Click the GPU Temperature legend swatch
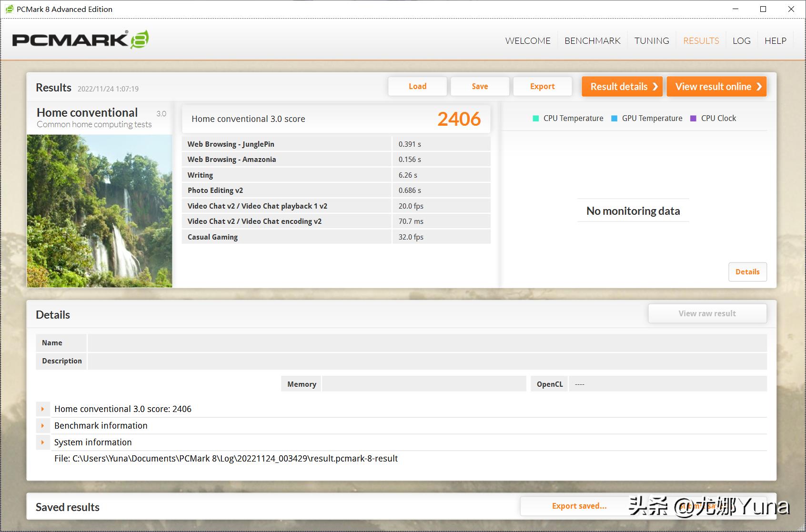 click(x=615, y=119)
